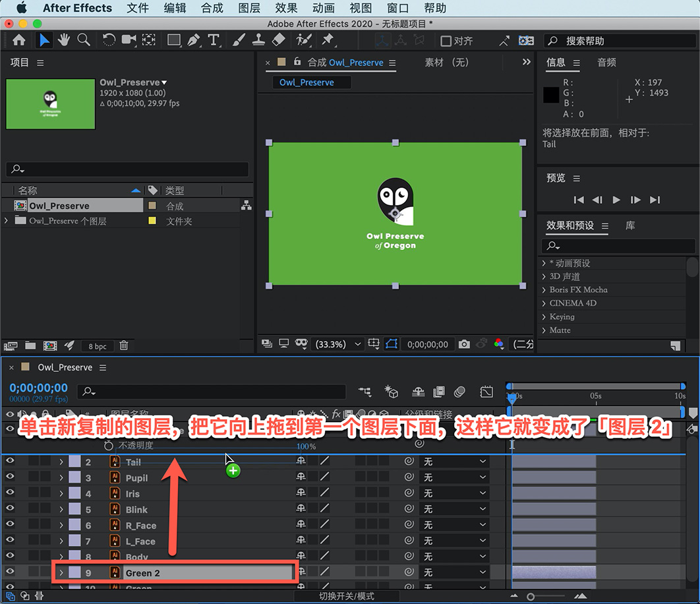Hide the Green 2 layer eye toggle
This screenshot has width=700, height=604.
pyautogui.click(x=10, y=572)
